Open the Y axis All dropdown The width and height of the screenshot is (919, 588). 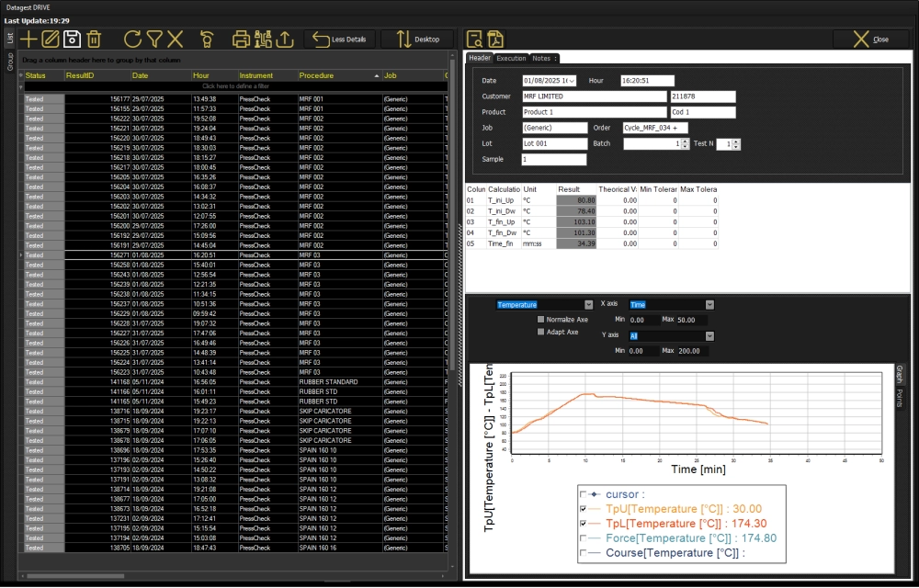(x=709, y=336)
